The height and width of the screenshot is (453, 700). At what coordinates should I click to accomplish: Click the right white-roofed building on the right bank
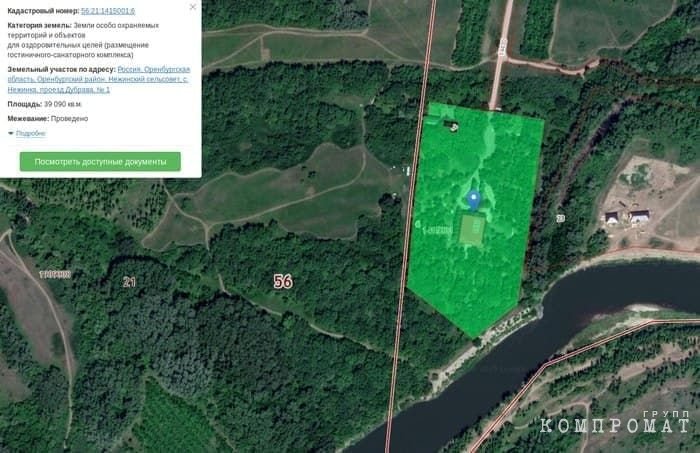click(639, 216)
